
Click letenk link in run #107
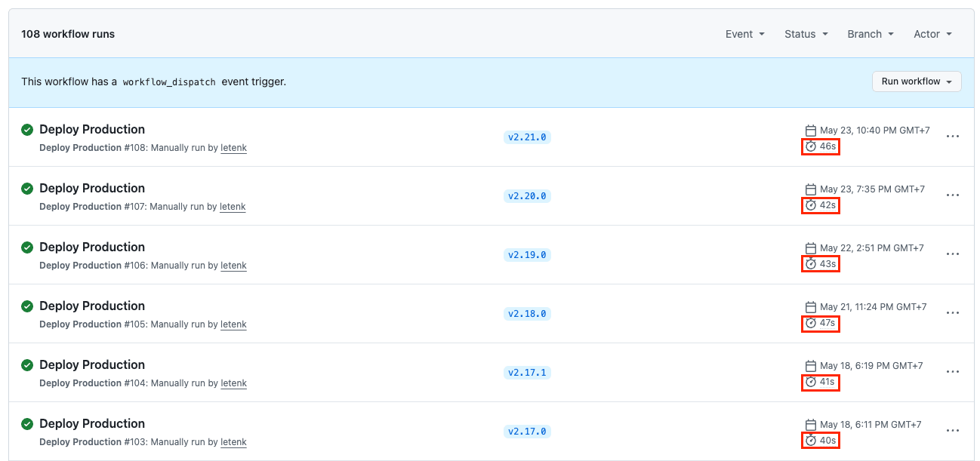click(x=233, y=207)
